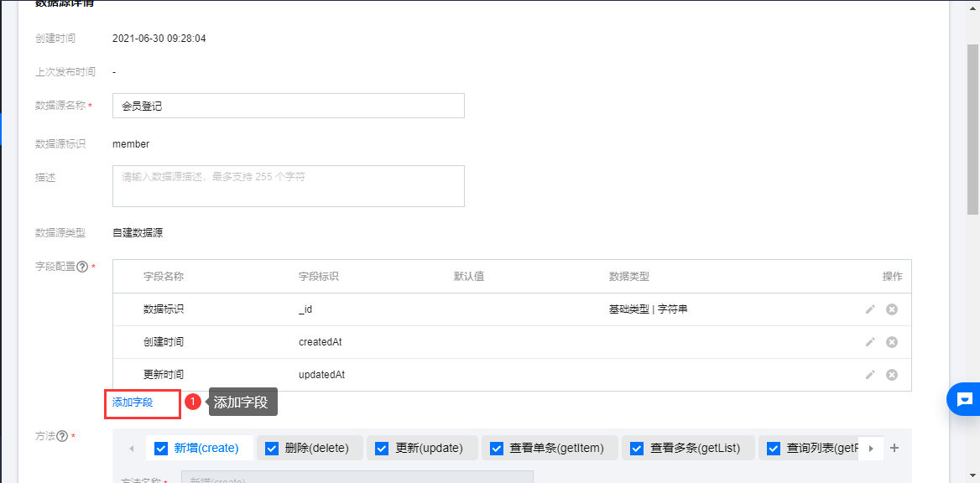Image resolution: width=980 pixels, height=483 pixels.
Task: Show previous method tabs with left arrow
Action: (x=131, y=448)
